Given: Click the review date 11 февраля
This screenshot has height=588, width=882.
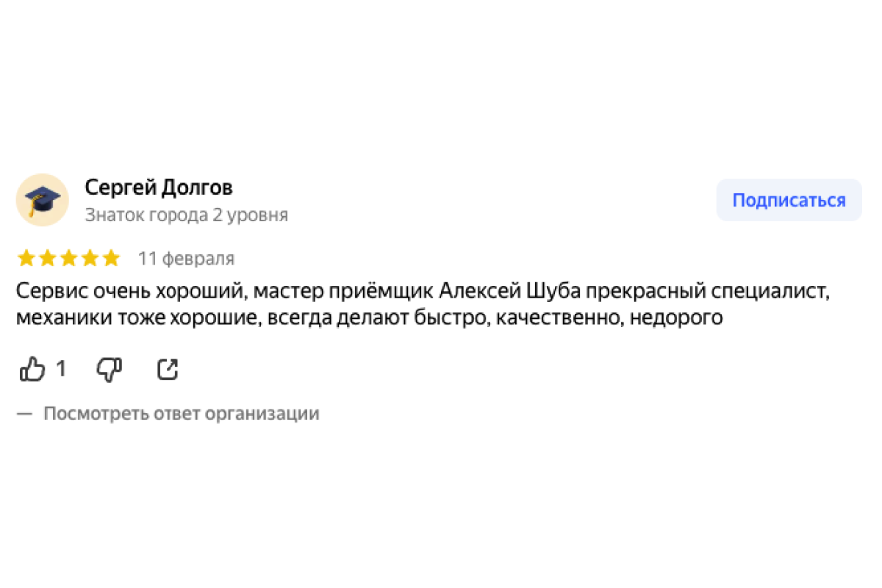Looking at the screenshot, I should coord(187,259).
